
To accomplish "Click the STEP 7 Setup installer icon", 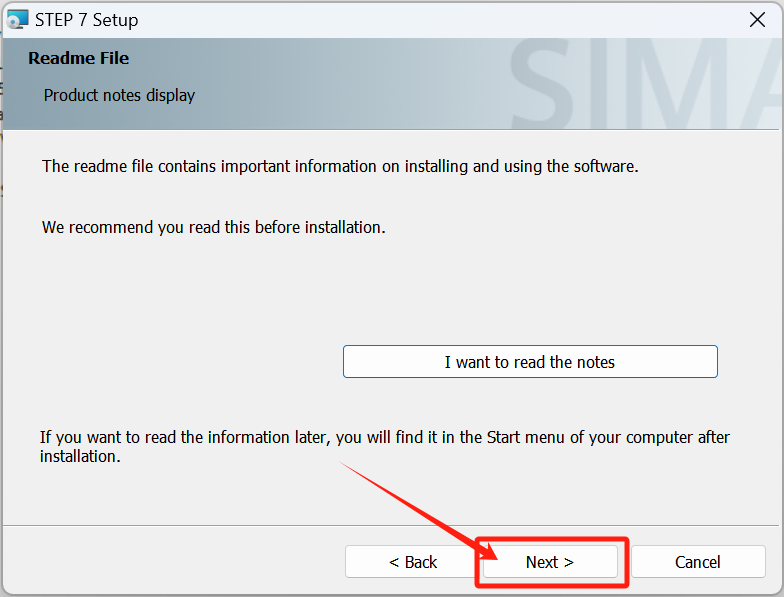I will (17, 20).
